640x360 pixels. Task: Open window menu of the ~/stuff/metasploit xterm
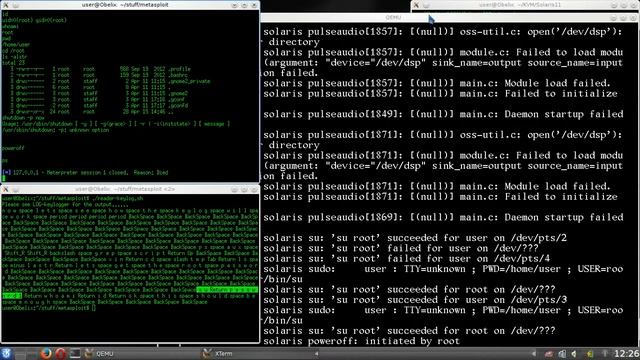pyautogui.click(x=6, y=5)
